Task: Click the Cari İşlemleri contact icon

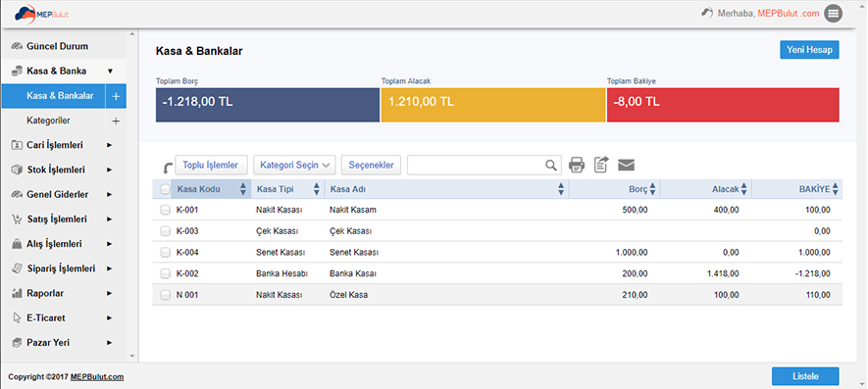Action: (17, 145)
